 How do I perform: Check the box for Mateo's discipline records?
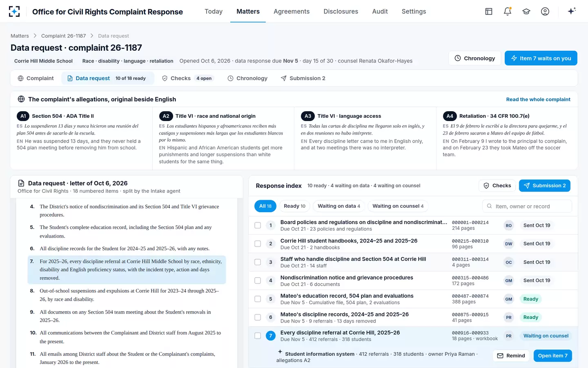tap(258, 317)
